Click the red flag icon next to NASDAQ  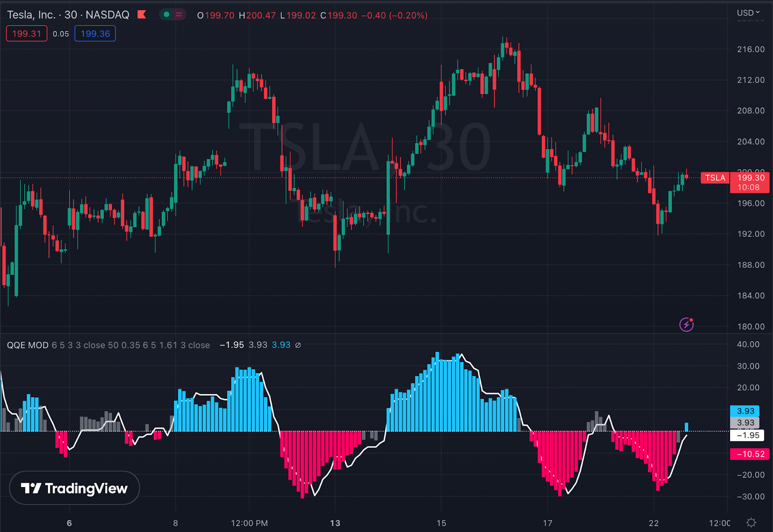click(x=141, y=14)
